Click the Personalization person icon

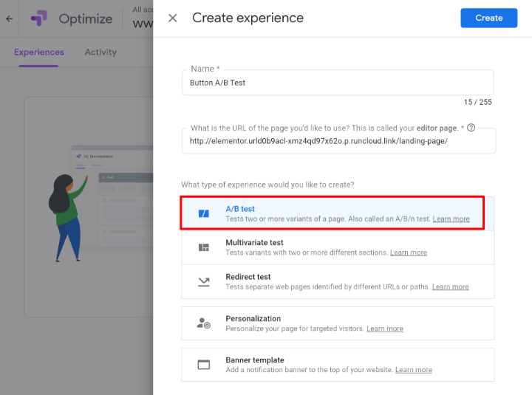(204, 323)
